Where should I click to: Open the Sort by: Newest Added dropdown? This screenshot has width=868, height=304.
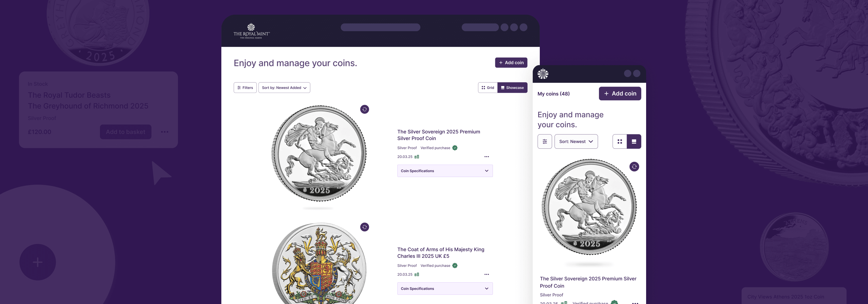click(x=284, y=88)
